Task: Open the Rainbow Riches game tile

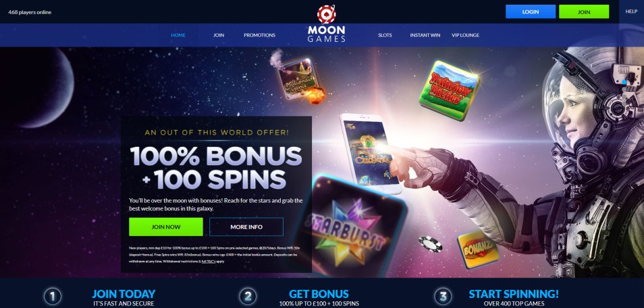Action: point(450,90)
